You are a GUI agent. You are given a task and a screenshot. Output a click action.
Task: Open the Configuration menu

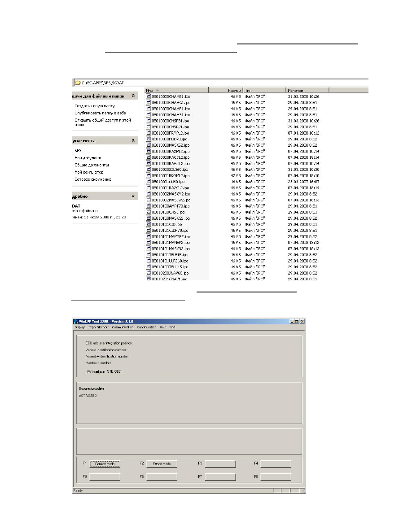click(x=147, y=327)
